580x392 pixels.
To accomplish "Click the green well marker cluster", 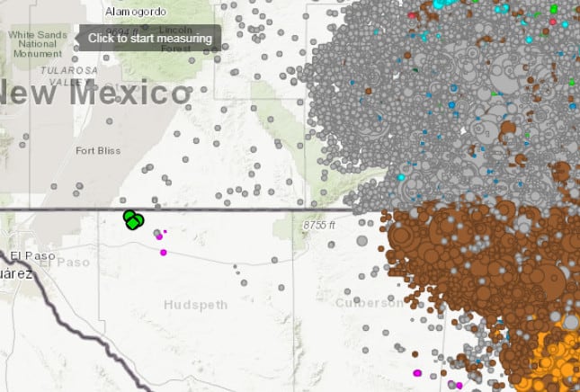I will [x=133, y=218].
